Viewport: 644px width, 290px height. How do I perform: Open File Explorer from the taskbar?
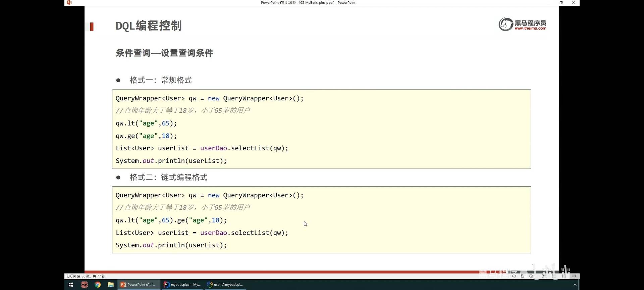tap(111, 285)
